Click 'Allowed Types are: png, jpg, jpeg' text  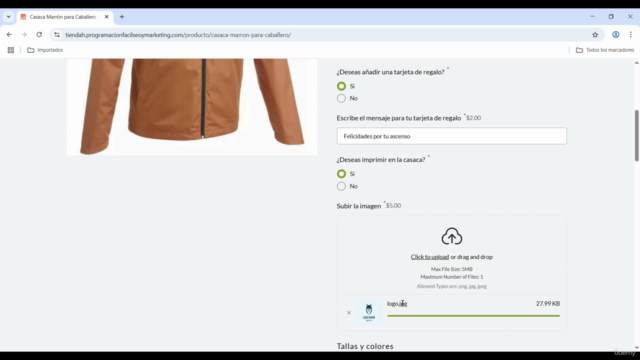pos(451,286)
